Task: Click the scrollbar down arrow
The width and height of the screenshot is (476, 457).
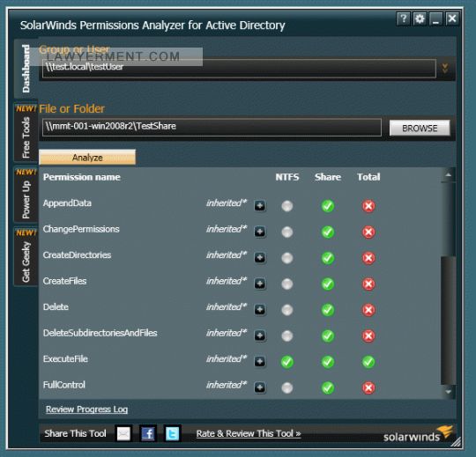Action: (448, 392)
